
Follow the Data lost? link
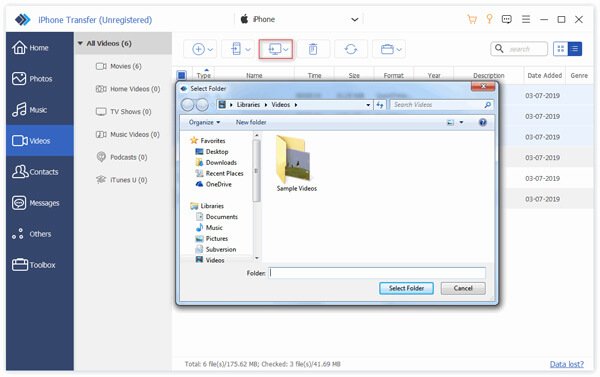point(567,364)
